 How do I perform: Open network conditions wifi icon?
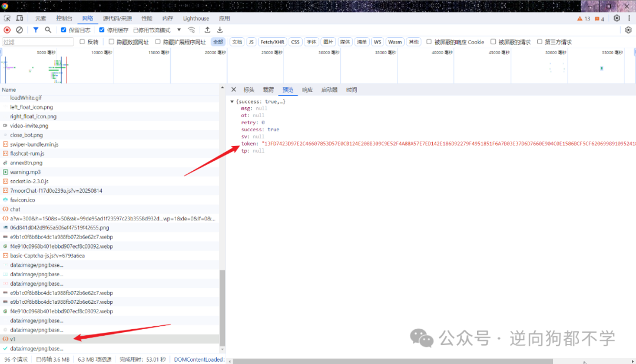pos(191,30)
